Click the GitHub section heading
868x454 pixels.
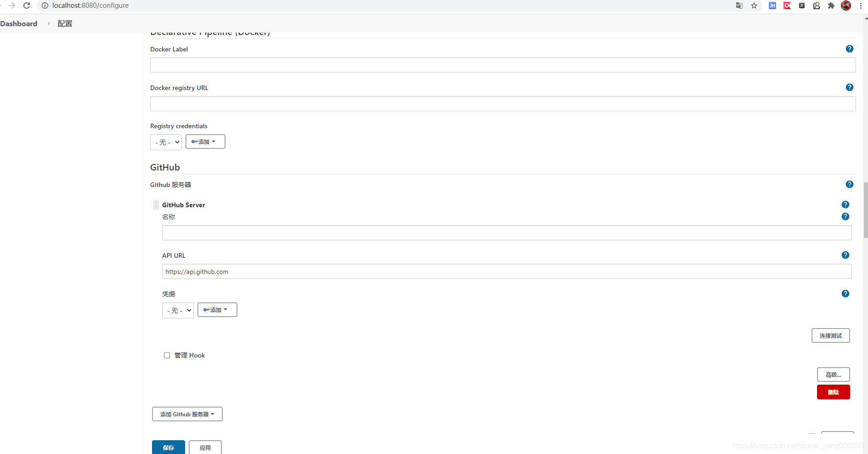tap(165, 167)
